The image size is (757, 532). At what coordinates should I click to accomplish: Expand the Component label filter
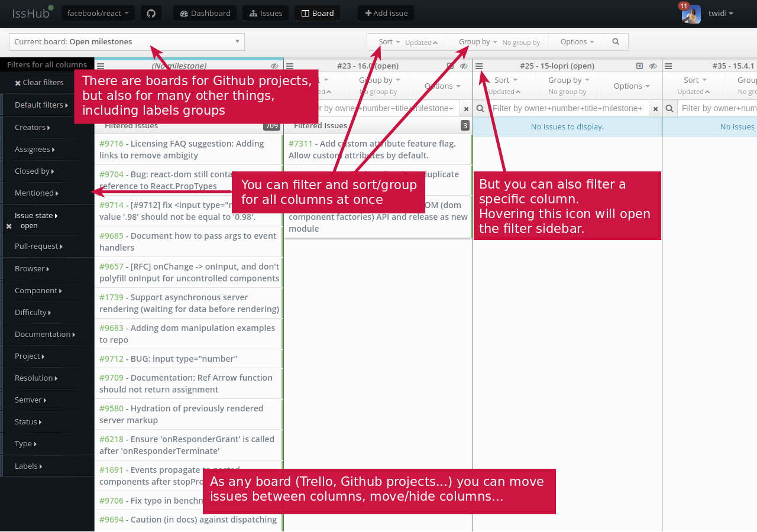coord(38,291)
